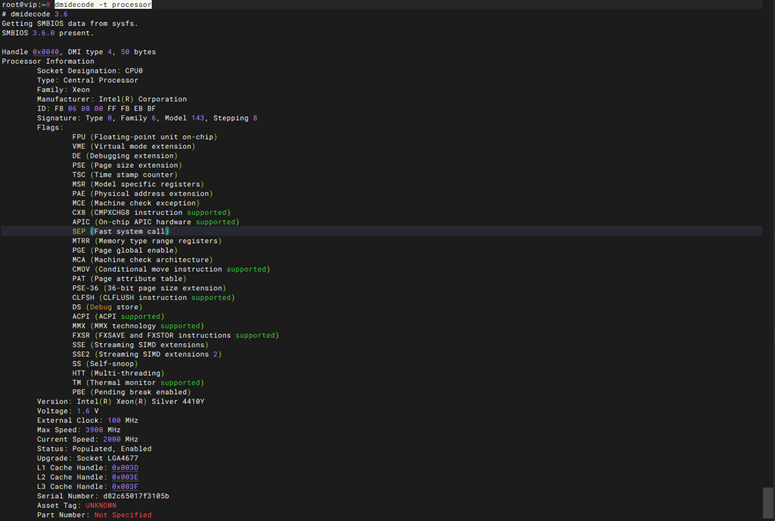Click the ID hex bytes line
The height and width of the screenshot is (521, 775).
(96, 108)
